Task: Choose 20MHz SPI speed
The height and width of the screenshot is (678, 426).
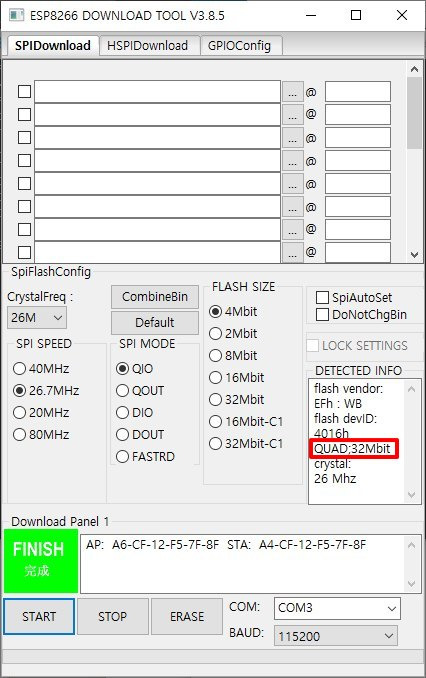Action: (x=41, y=413)
